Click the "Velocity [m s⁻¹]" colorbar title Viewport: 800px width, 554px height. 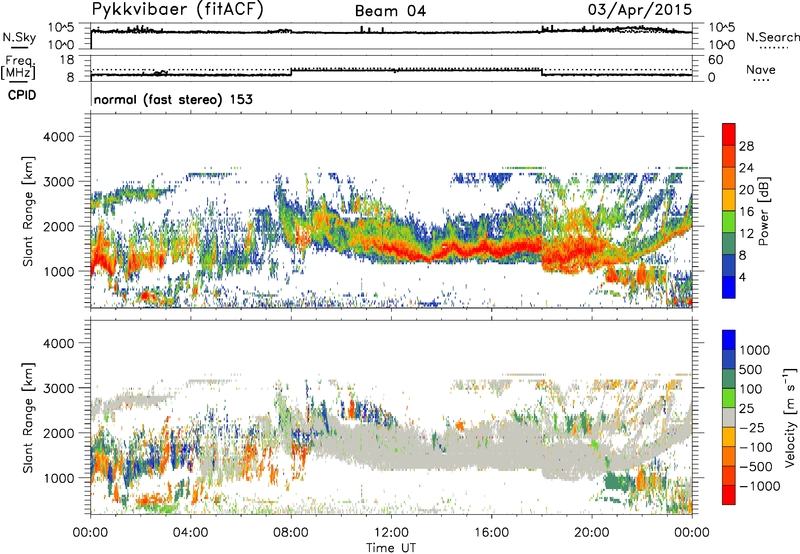coord(790,417)
